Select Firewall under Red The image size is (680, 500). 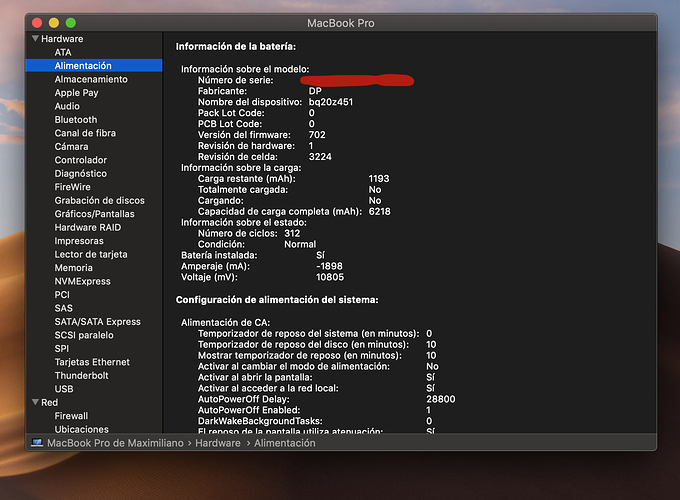click(x=71, y=415)
